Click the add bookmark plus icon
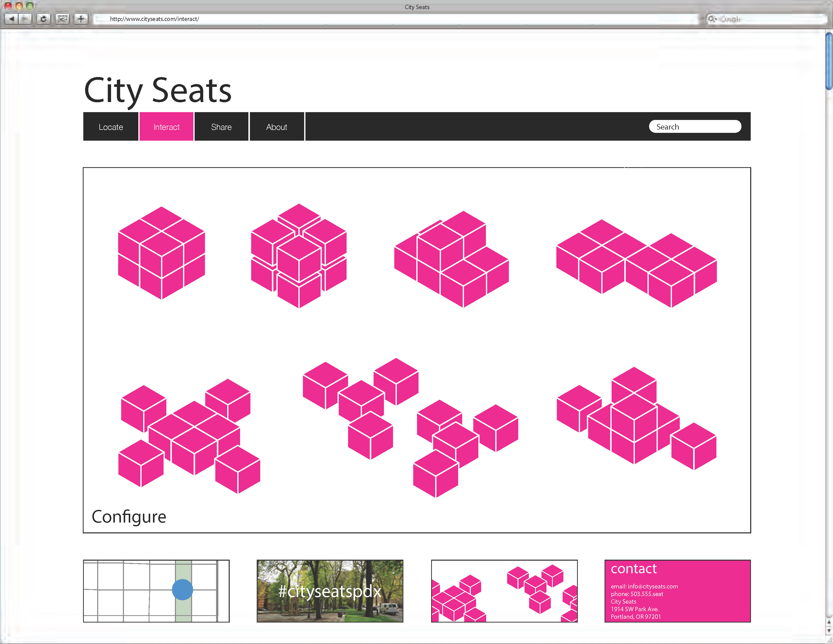 click(x=81, y=19)
